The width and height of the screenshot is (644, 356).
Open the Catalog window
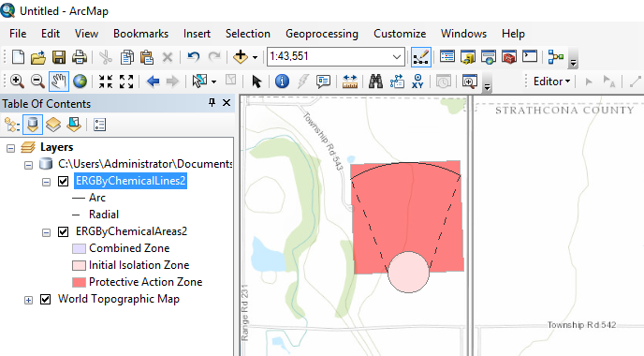click(x=468, y=57)
